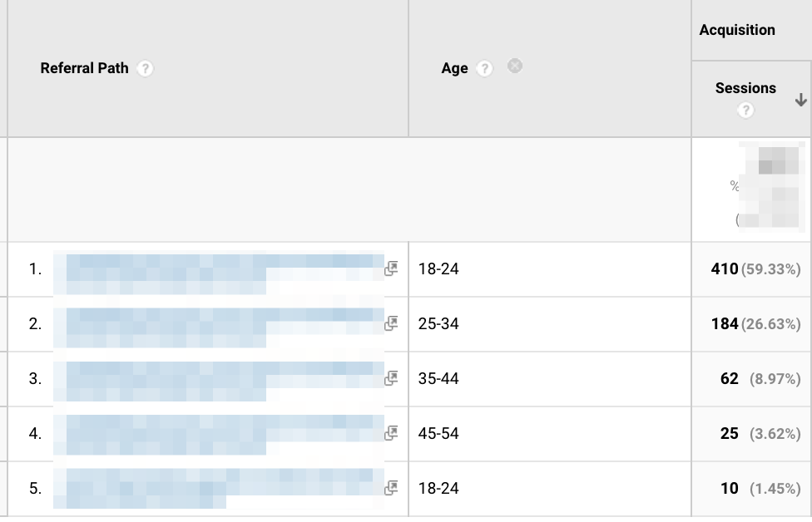This screenshot has height=522, width=812.
Task: Click the Referral Path help question mark icon
Action: point(146,69)
